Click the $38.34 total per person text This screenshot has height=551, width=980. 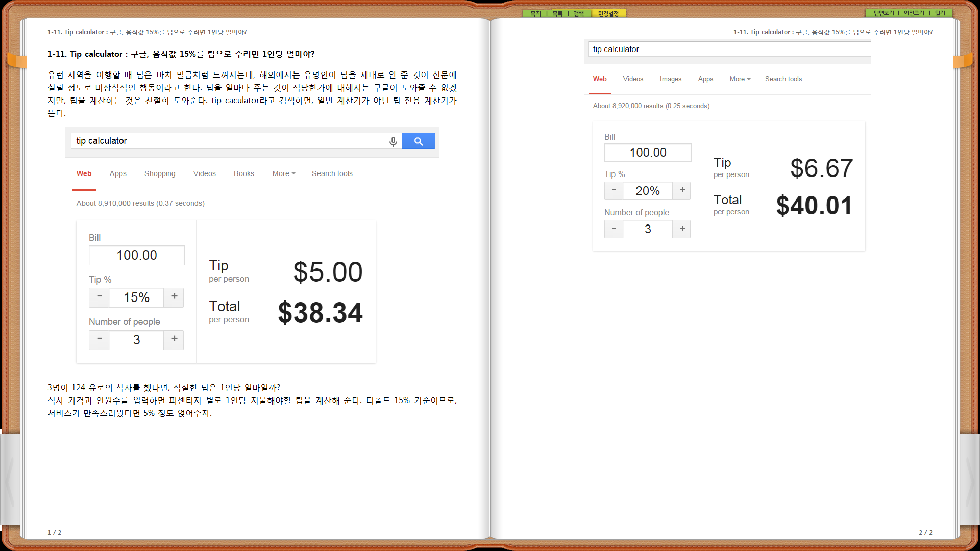pyautogui.click(x=320, y=313)
